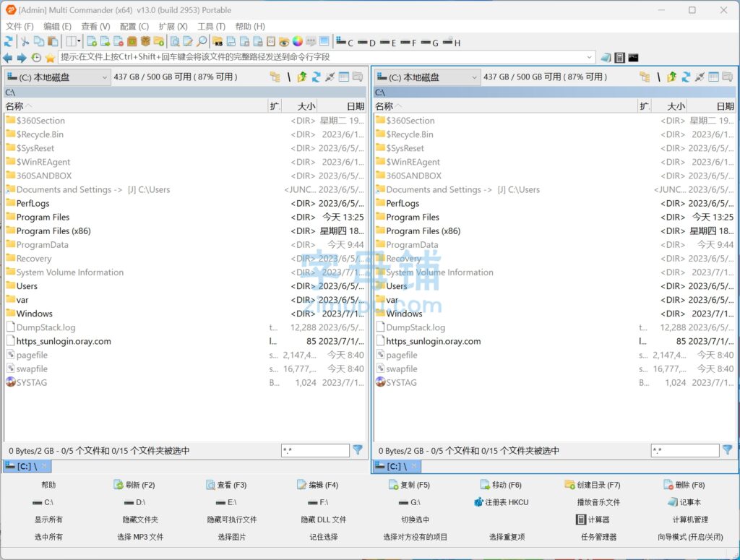Click the folder tree icon in left panel
This screenshot has width=740, height=560.
275,77
